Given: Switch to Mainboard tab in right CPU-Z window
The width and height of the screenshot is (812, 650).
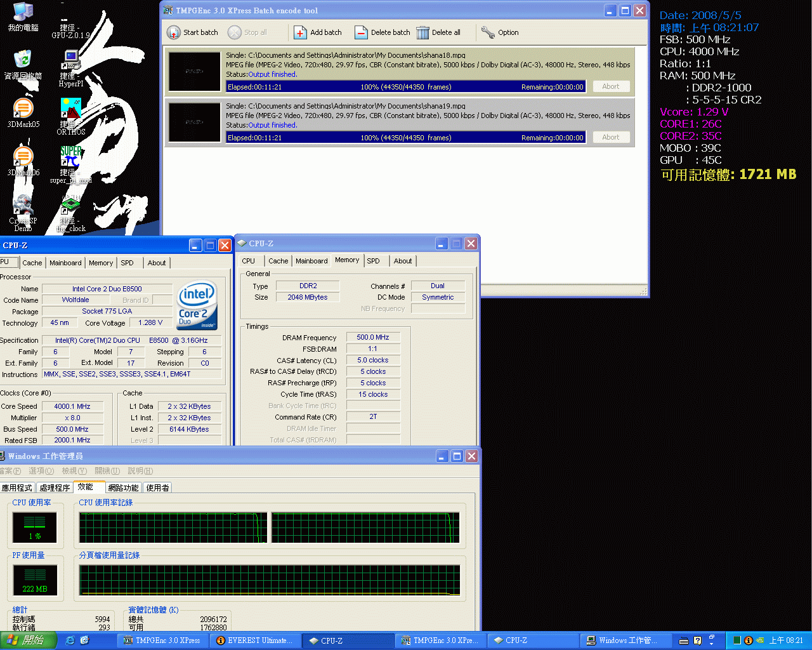Looking at the screenshot, I should pyautogui.click(x=311, y=261).
